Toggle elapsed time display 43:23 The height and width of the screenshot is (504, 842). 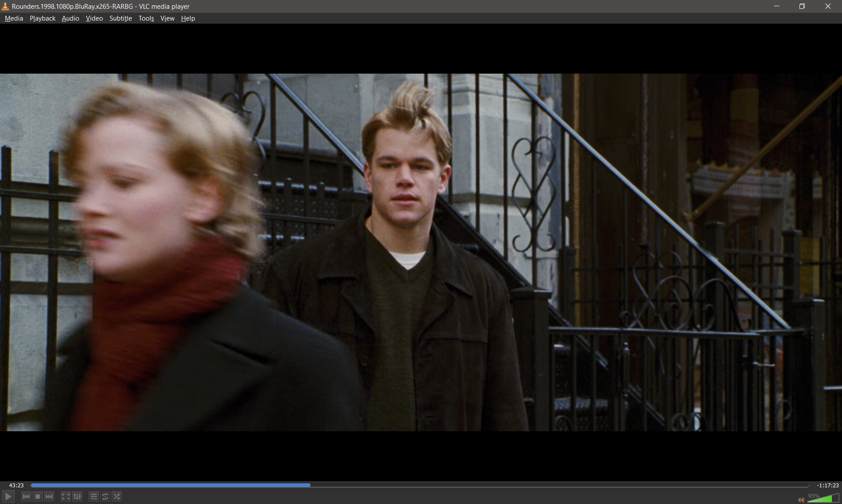[16, 485]
